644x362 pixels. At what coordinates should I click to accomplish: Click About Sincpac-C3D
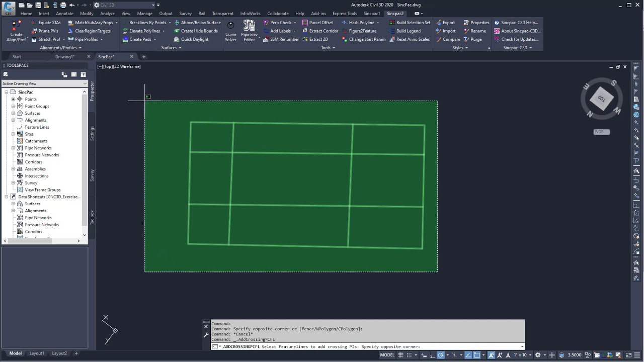click(517, 31)
